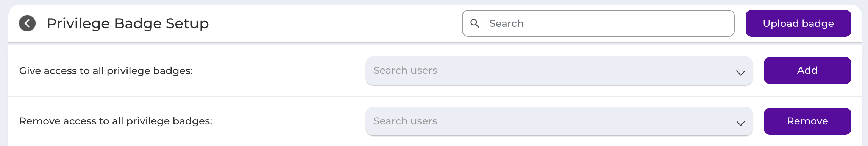Screen dimensions: 868x146
Task: Expand the chevron in the Give access row
Action: point(740,73)
